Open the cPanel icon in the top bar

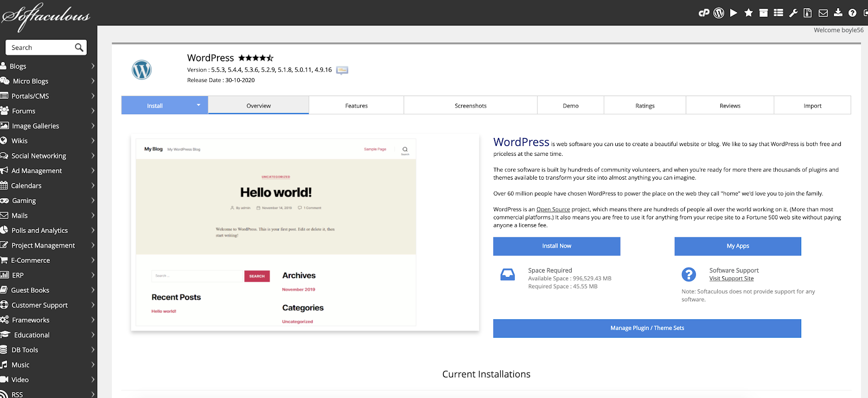[x=704, y=13]
